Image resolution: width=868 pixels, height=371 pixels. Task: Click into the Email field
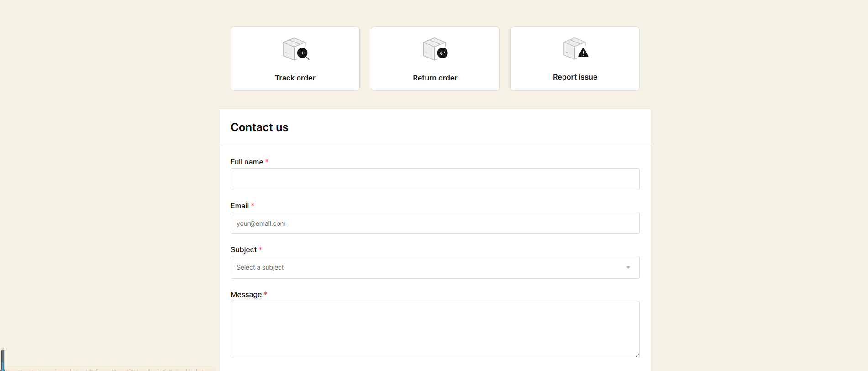[x=435, y=223]
